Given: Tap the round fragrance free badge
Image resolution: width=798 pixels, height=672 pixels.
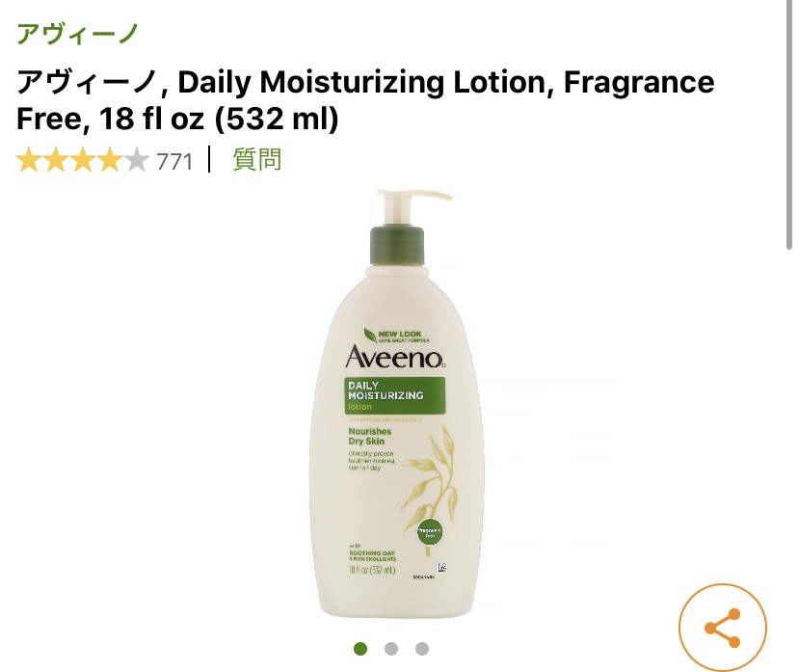Looking at the screenshot, I should tap(430, 533).
